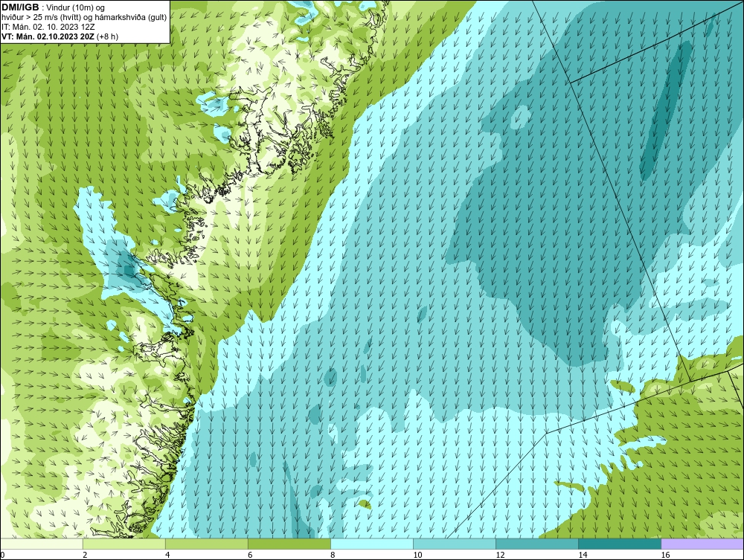Click the 0–2 m/s legend color swatch
Viewport: 744px width, 560px height.
point(42,544)
